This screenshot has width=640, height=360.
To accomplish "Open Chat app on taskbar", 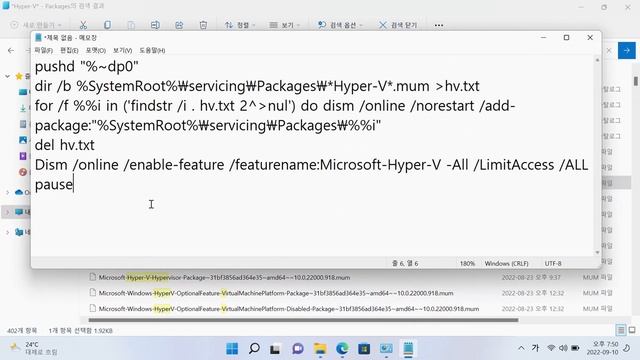I will point(298,349).
